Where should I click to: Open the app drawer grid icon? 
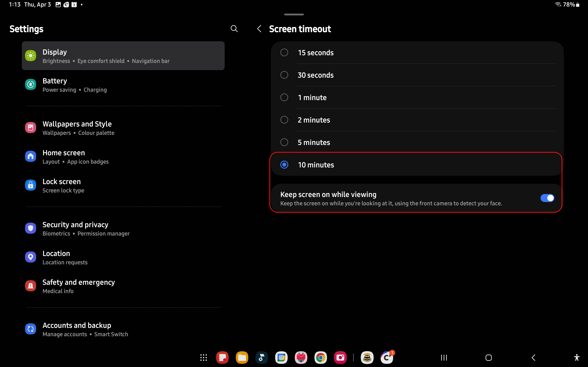203,357
